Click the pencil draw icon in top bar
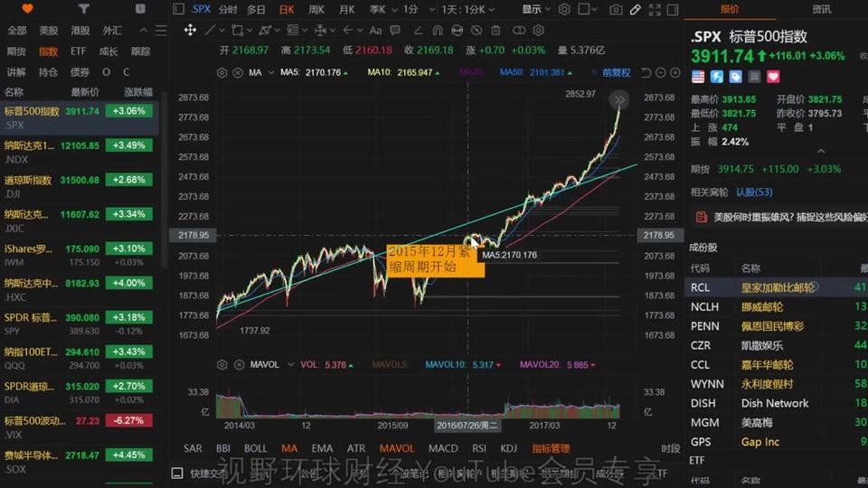 point(636,9)
